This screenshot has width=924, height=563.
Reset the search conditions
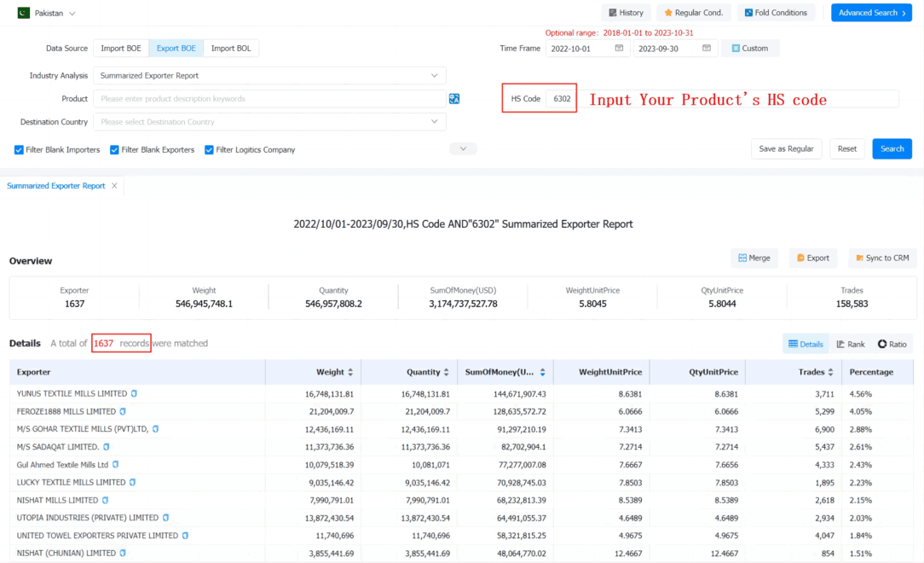(x=846, y=148)
